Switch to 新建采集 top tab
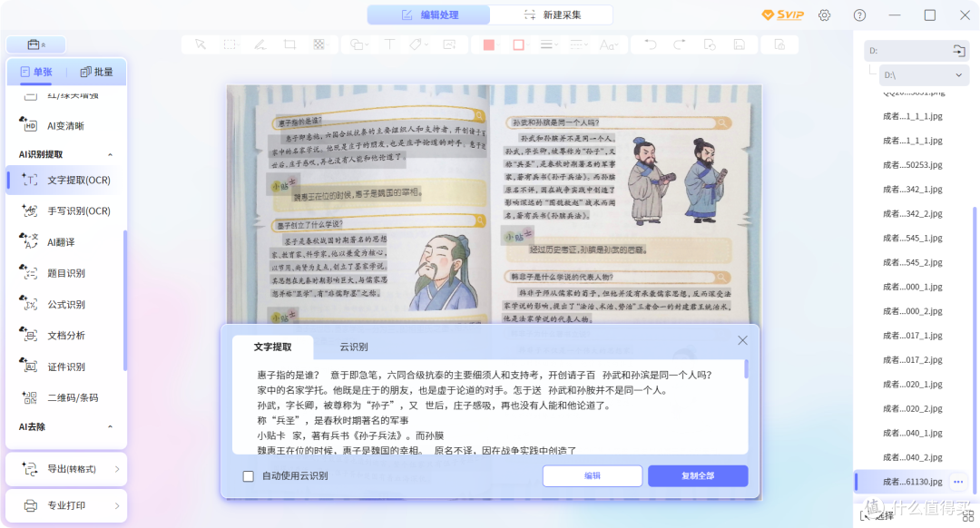 pos(552,15)
